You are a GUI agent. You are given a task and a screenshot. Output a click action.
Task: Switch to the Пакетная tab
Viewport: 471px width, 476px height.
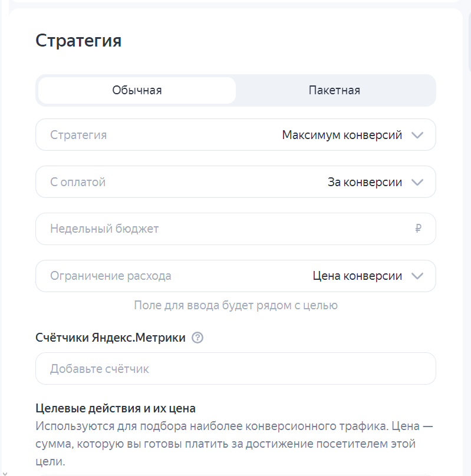pyautogui.click(x=334, y=90)
